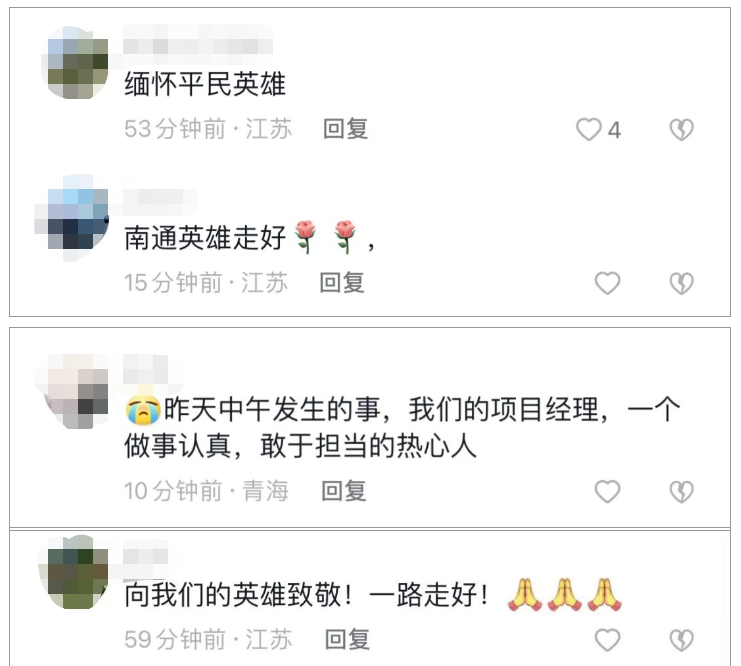Open avatar of the 青海 commenter
This screenshot has width=741, height=666.
(x=72, y=391)
